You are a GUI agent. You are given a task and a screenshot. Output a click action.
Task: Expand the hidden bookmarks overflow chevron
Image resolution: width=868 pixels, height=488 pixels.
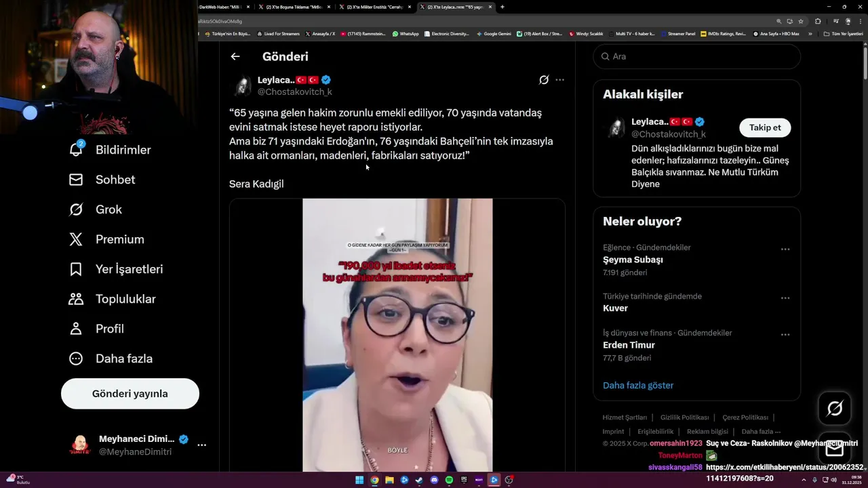click(x=810, y=34)
